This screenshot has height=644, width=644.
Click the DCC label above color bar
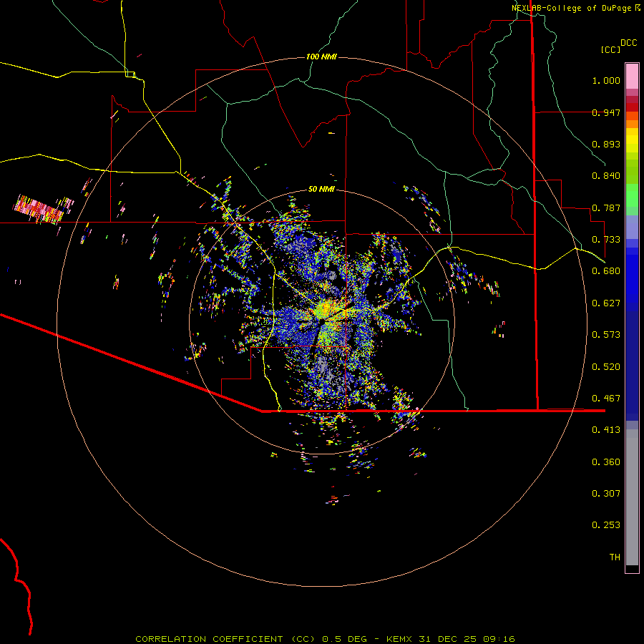point(629,43)
